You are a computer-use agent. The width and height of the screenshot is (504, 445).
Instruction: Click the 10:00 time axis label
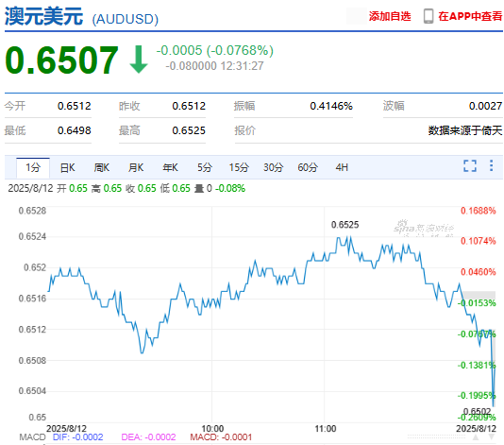212,429
